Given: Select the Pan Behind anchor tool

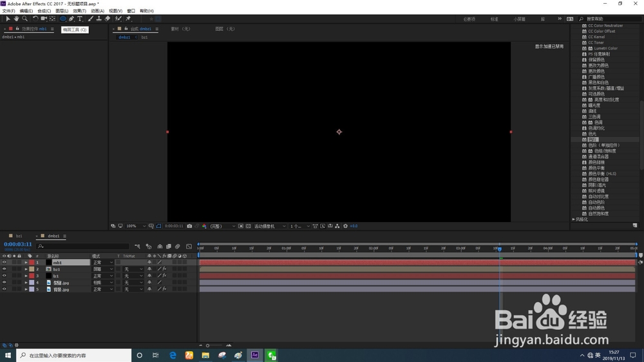Looking at the screenshot, I should pyautogui.click(x=52, y=19).
